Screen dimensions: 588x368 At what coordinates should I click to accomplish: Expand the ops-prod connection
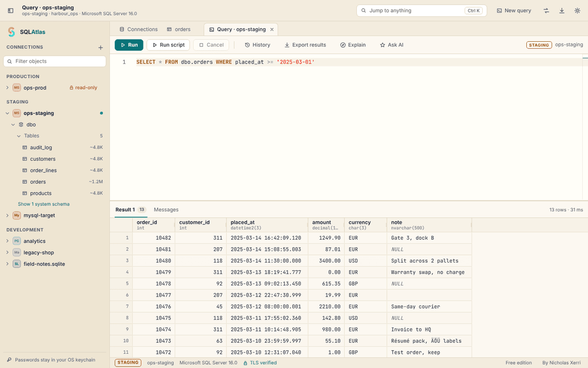pos(7,88)
